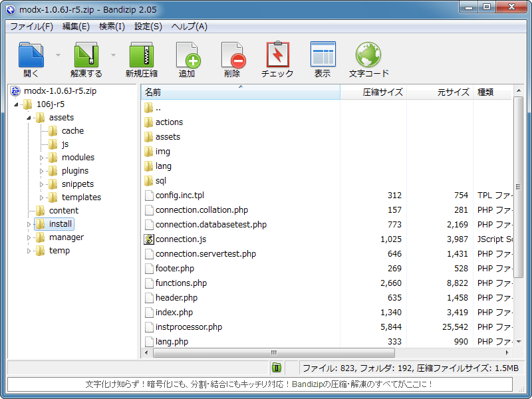Open dropdown arrow next to 解凍する button
The width and height of the screenshot is (532, 399).
coord(113,55)
